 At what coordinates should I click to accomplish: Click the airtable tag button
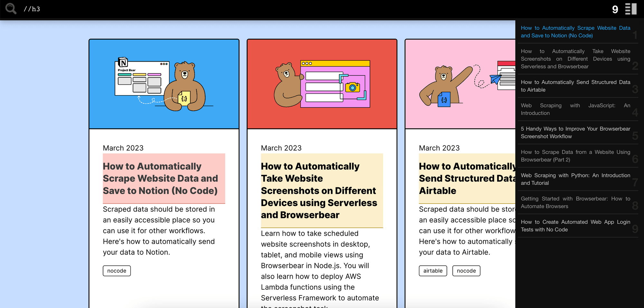[x=433, y=271]
